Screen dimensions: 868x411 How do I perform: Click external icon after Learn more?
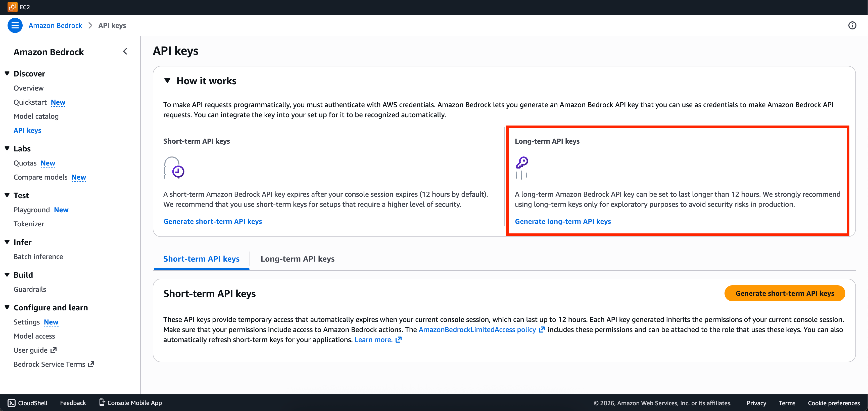pos(398,340)
